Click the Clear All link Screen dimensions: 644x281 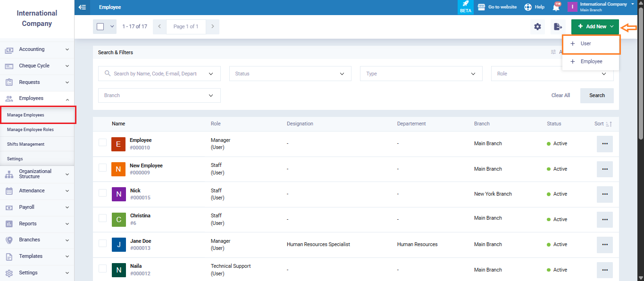(560, 95)
